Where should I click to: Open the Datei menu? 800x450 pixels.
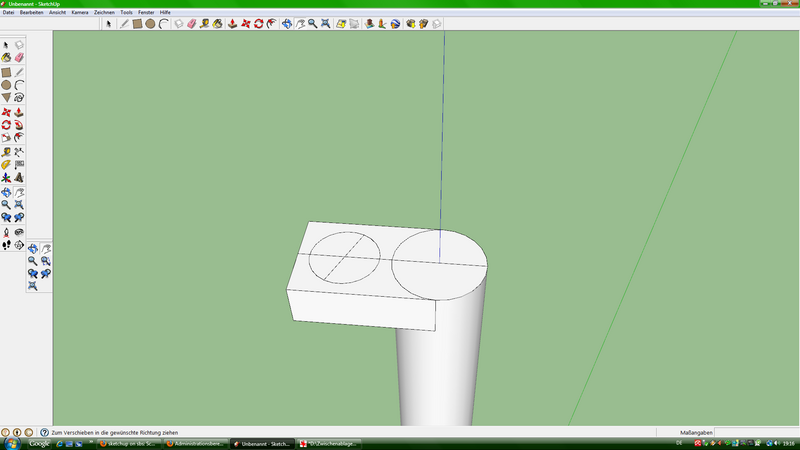click(9, 12)
